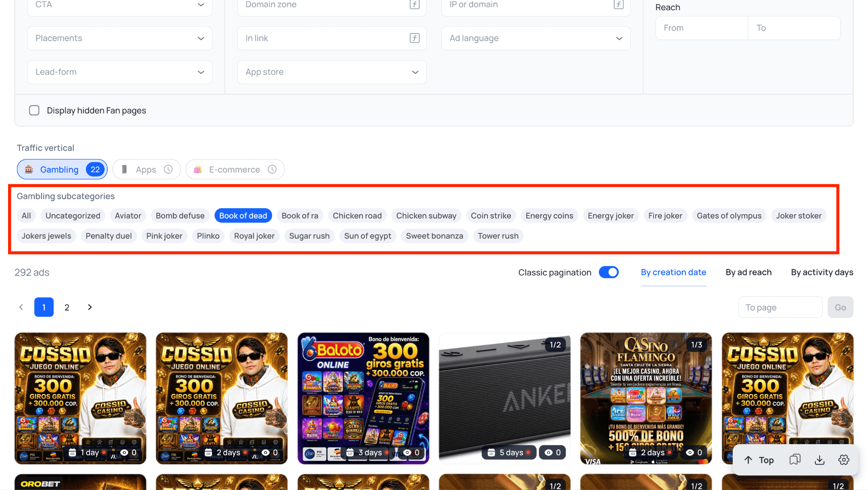
Task: Click the clock icon on Apps vertical
Action: click(168, 169)
